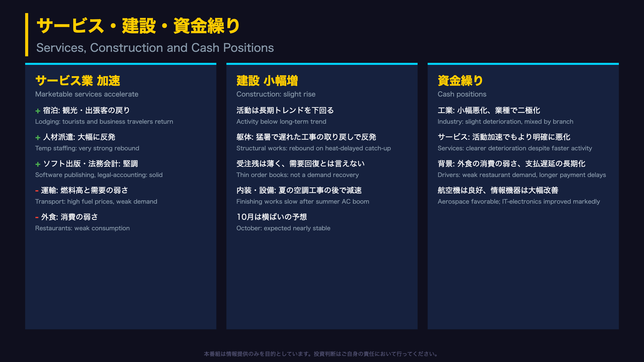644x362 pixels.
Task: Click the line 活動は長期トレンドを下回る
Action: point(285,110)
